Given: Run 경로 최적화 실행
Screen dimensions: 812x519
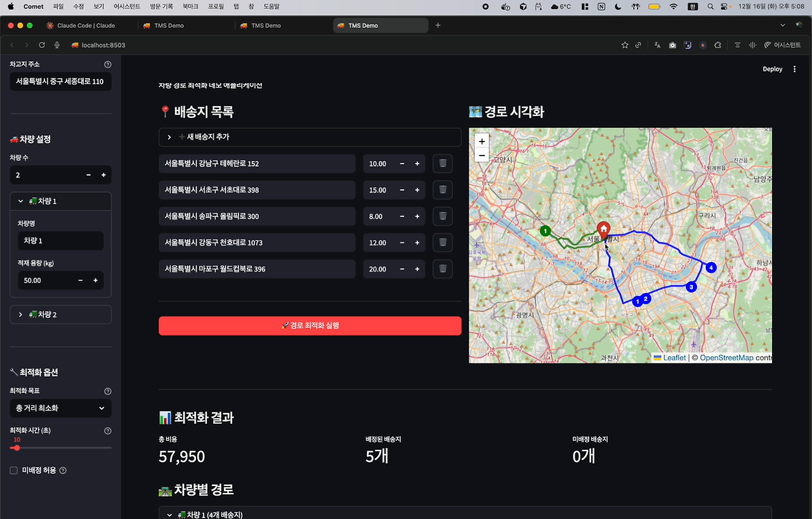Looking at the screenshot, I should click(310, 325).
